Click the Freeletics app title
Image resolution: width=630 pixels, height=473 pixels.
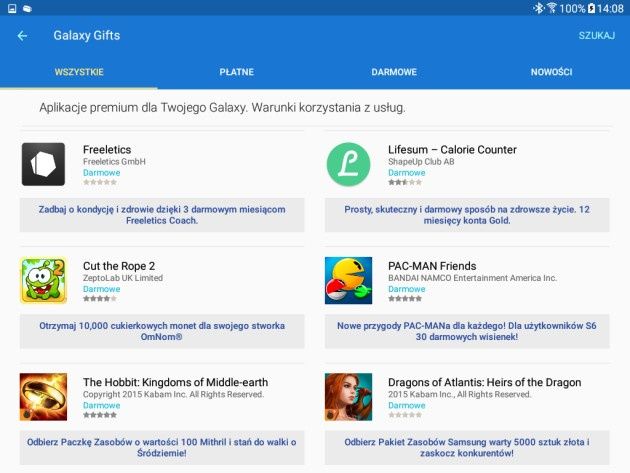pyautogui.click(x=107, y=150)
